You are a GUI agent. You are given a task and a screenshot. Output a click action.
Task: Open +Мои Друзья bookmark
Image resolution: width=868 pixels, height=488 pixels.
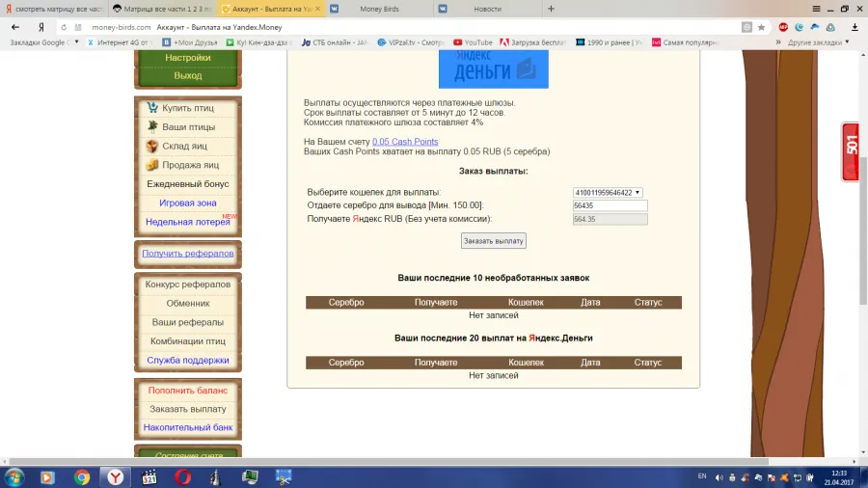coord(190,42)
